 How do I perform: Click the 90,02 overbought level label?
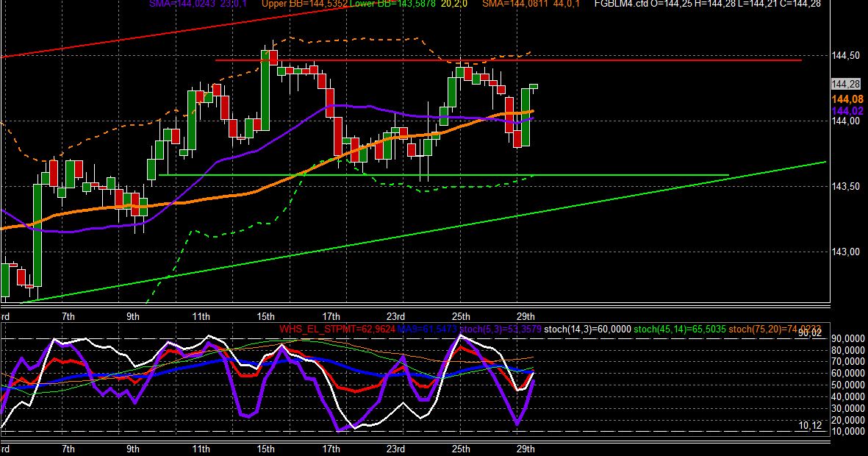(x=810, y=333)
